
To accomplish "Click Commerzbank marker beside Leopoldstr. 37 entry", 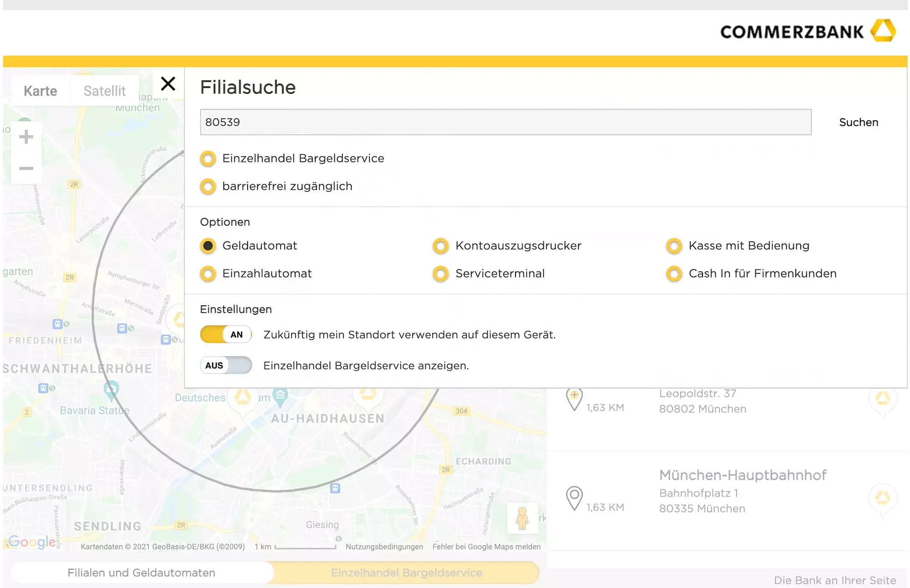I will (x=883, y=400).
